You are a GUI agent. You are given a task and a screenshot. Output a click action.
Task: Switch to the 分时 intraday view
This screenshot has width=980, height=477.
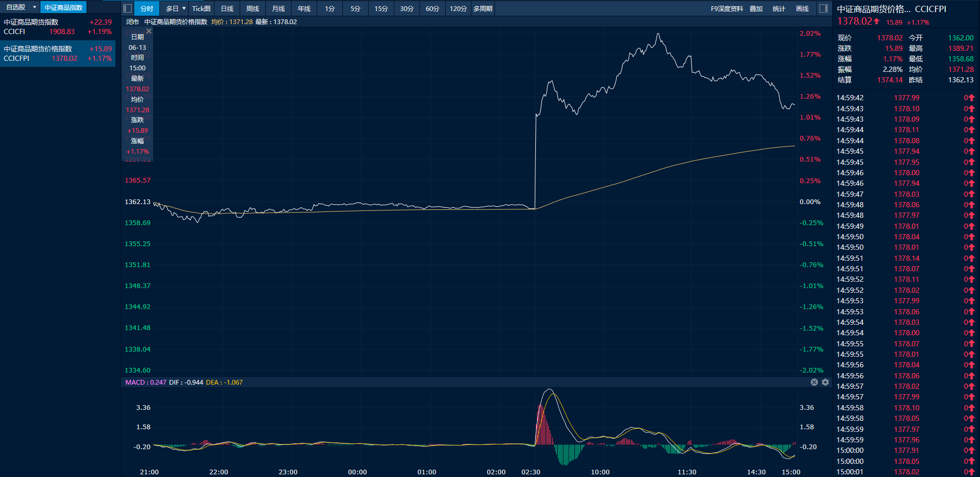[x=147, y=8]
